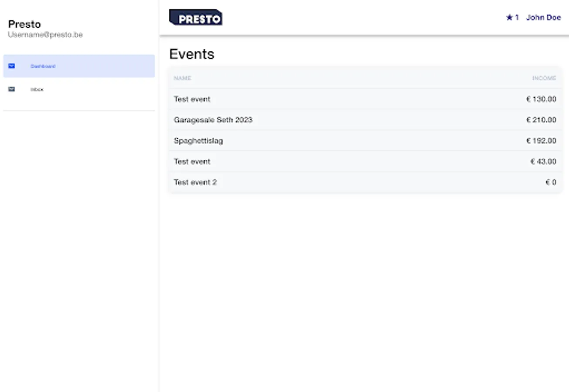Switch to the Dashboard section

tap(43, 66)
